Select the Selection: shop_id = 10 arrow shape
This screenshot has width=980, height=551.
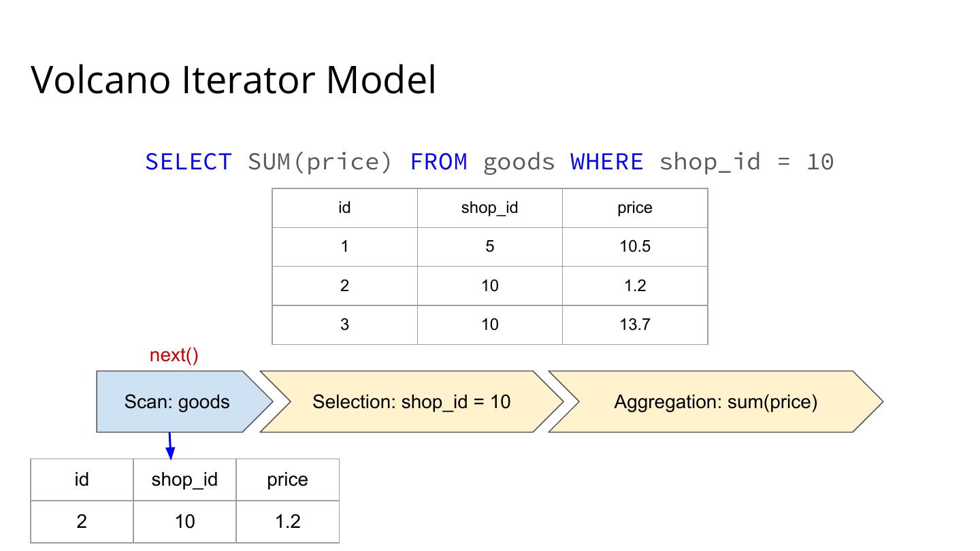point(411,401)
